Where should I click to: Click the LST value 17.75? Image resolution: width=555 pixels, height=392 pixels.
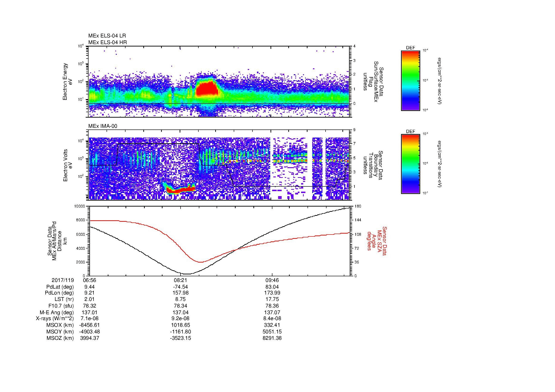click(272, 300)
